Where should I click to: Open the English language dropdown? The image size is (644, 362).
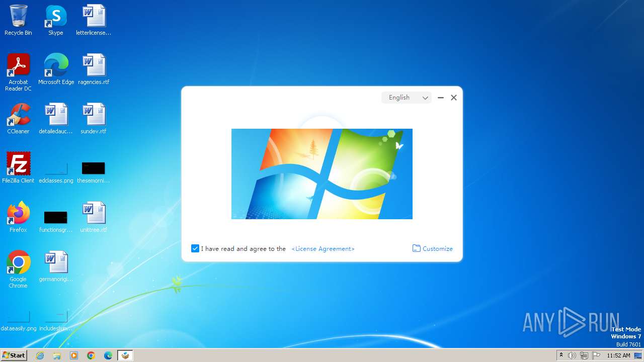[x=407, y=98]
